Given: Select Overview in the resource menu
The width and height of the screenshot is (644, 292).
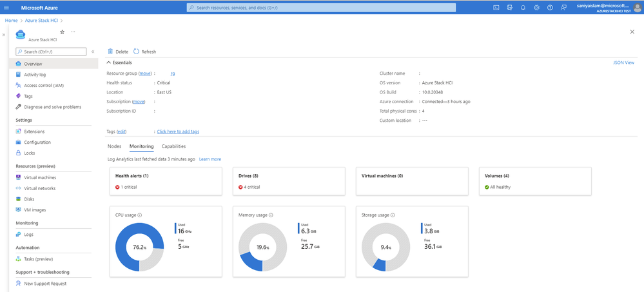Looking at the screenshot, I should coord(54,64).
